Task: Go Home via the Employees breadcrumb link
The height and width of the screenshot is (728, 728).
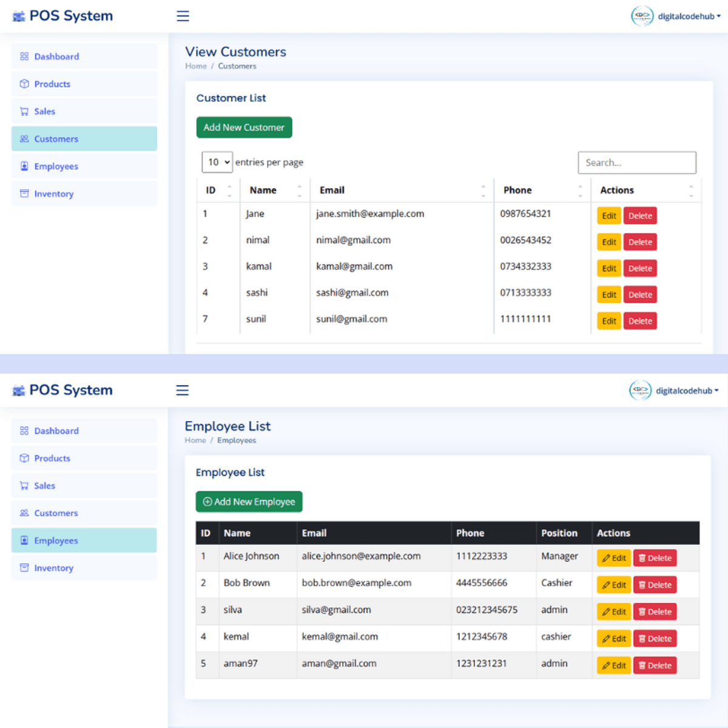Action: tap(195, 440)
